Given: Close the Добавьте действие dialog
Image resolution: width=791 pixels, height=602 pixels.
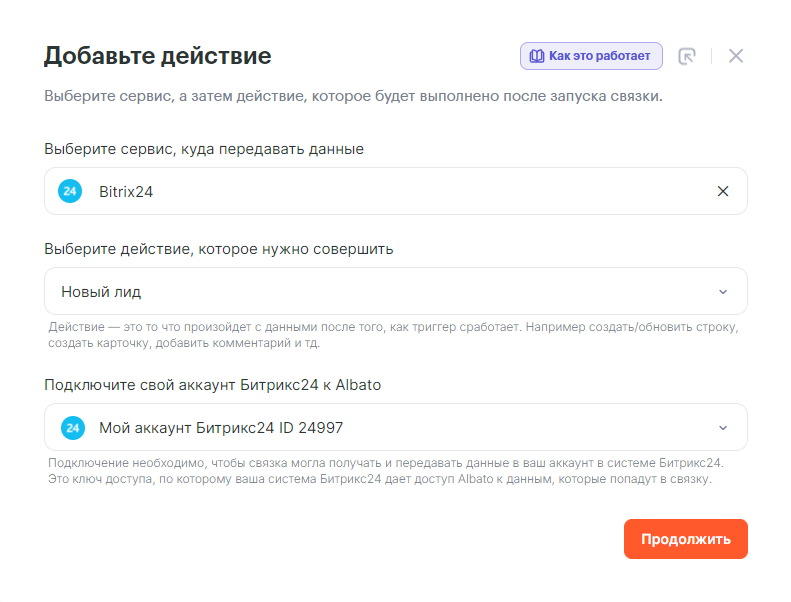Looking at the screenshot, I should click(x=736, y=56).
